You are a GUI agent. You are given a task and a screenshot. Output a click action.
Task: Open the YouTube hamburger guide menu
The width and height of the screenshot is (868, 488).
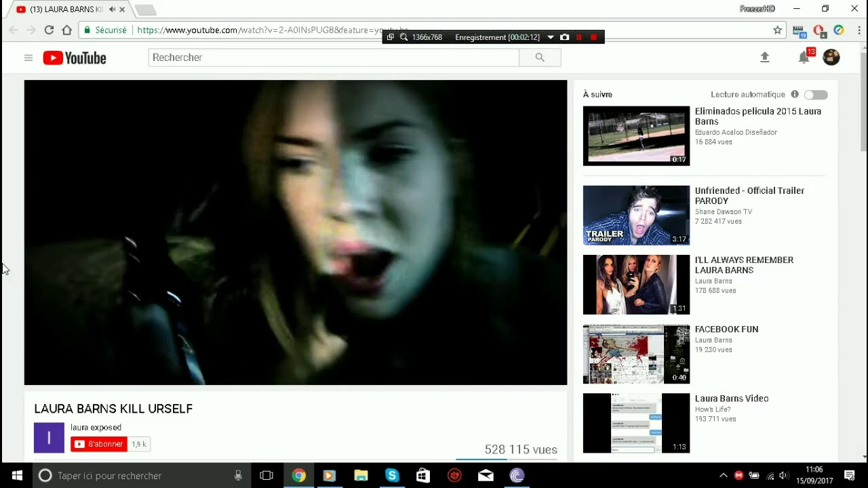coord(28,58)
